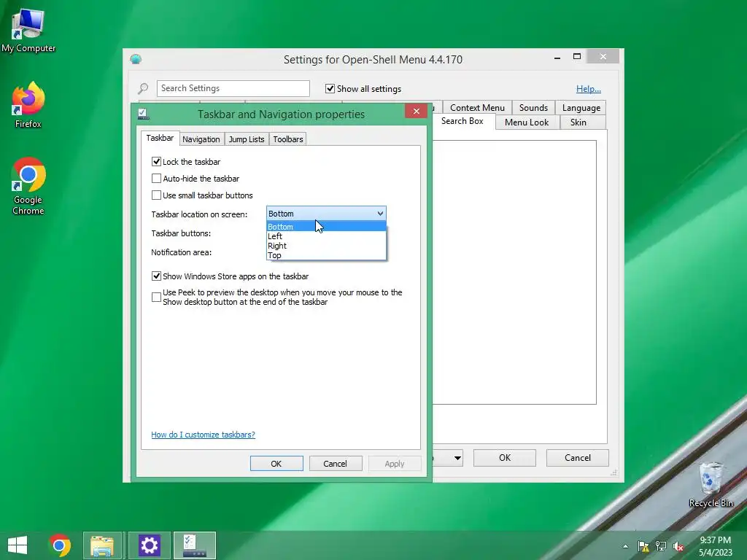Toggle Show all settings checkbox
The image size is (747, 560).
tap(330, 88)
